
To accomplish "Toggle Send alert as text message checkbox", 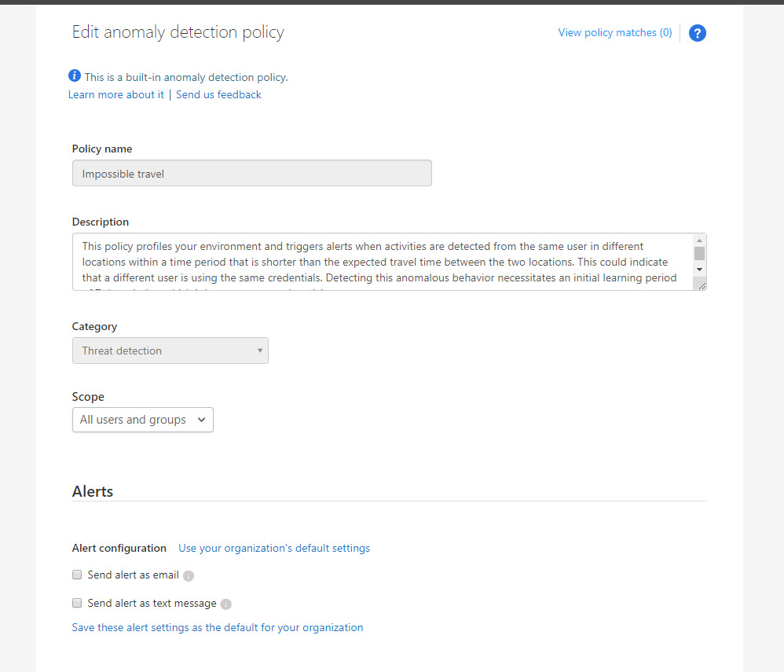I will click(77, 603).
